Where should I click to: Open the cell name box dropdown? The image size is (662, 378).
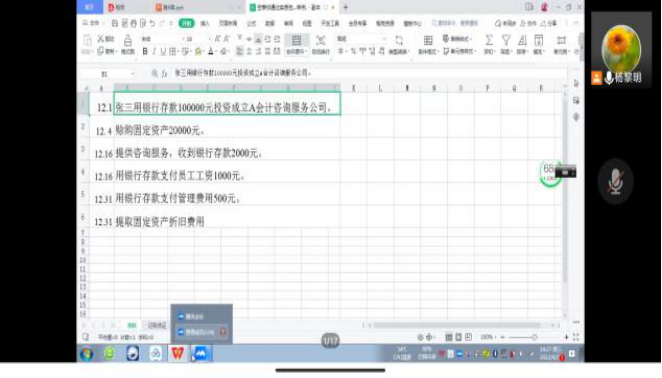click(x=133, y=74)
